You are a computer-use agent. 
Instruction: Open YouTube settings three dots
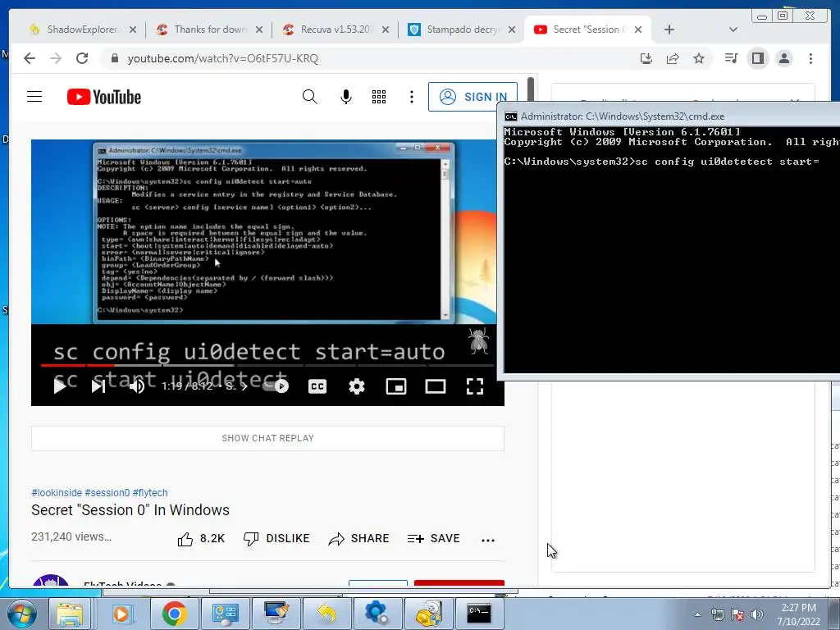coord(412,97)
